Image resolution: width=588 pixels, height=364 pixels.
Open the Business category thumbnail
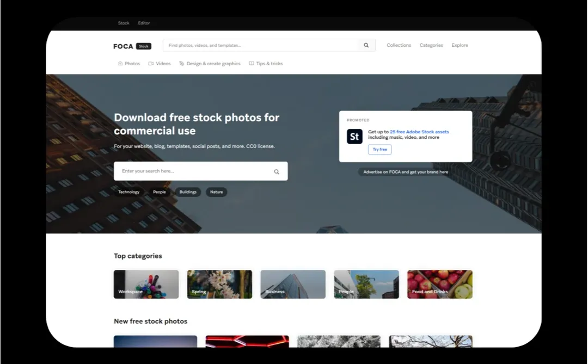[x=293, y=285]
